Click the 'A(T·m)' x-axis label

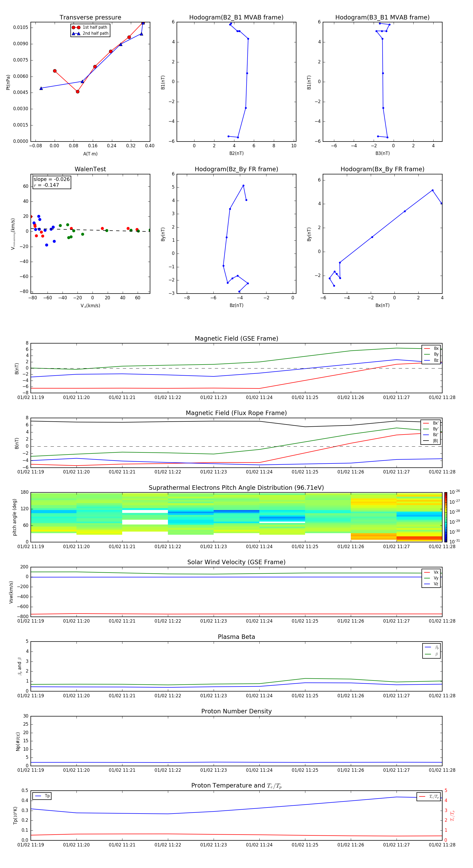(90, 154)
